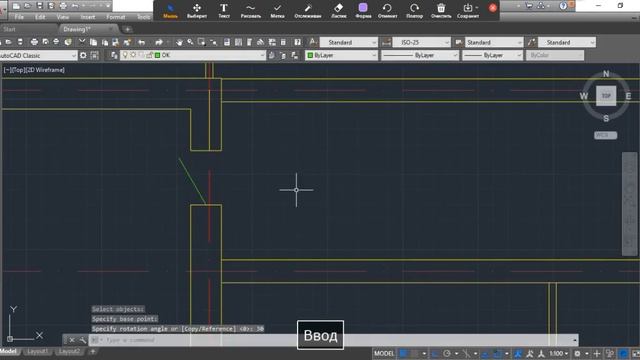Choose the Выберет move tool
This screenshot has width=640, height=360.
pyautogui.click(x=197, y=11)
